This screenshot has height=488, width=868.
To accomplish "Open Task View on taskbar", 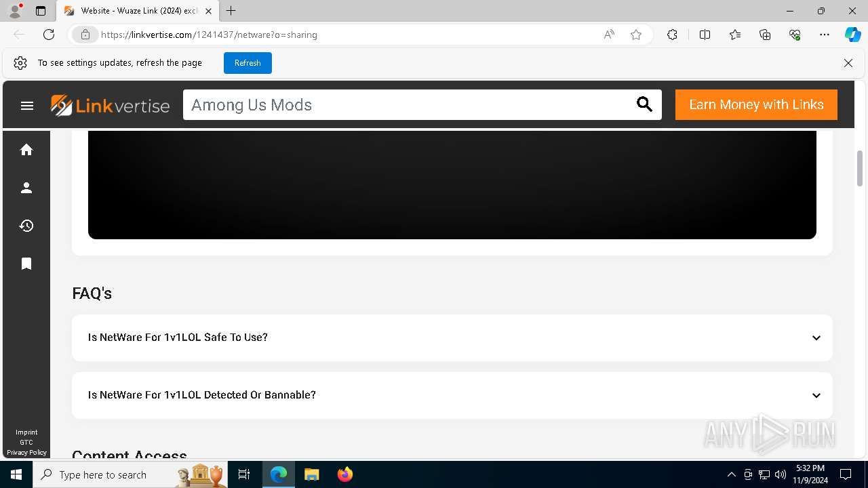I will point(244,474).
